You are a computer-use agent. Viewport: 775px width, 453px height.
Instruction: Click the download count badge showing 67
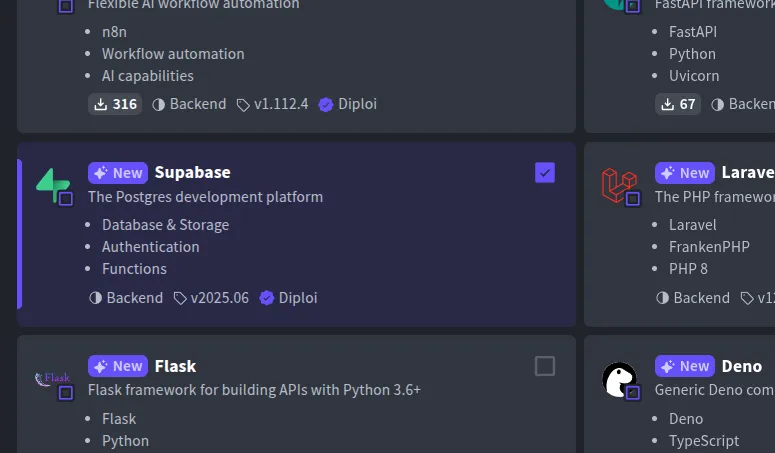coord(677,104)
